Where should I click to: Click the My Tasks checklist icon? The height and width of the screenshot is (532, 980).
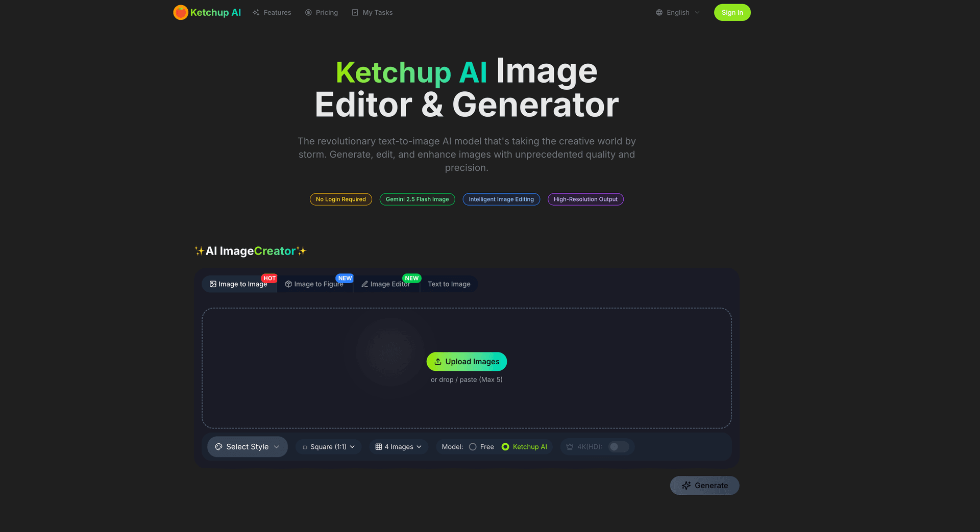tap(355, 12)
